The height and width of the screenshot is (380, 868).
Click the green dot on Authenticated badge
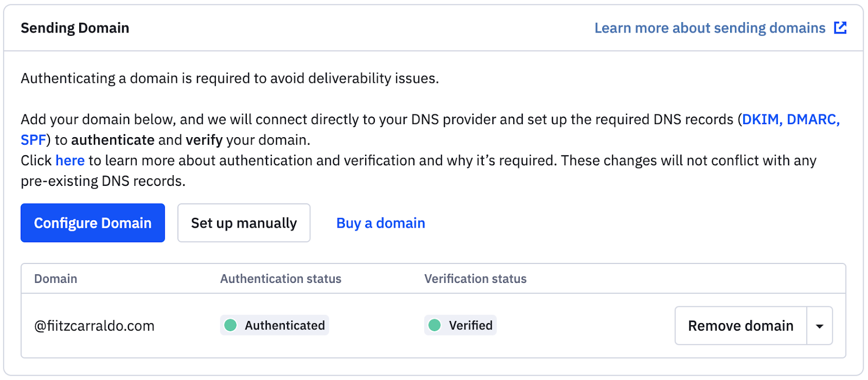point(231,325)
